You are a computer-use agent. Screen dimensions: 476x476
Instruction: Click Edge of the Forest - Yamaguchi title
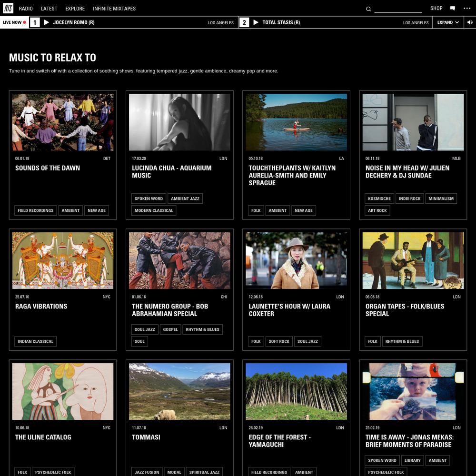[x=279, y=441]
